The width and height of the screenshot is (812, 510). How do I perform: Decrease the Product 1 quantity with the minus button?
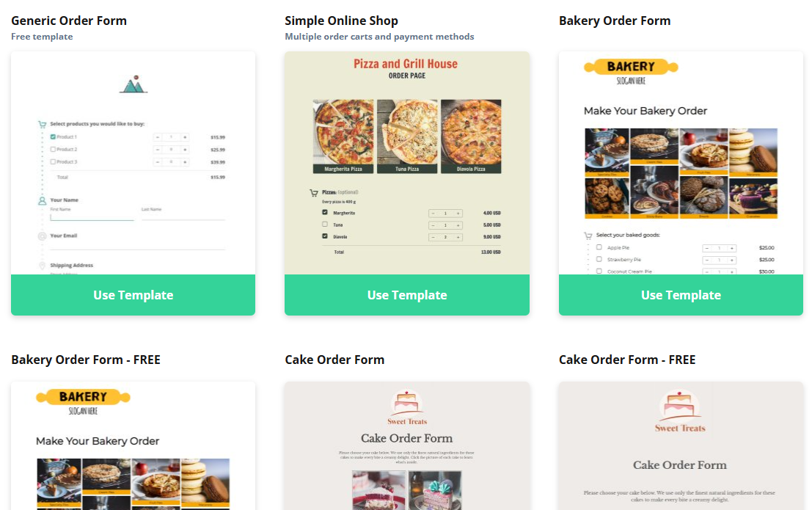[x=158, y=137]
